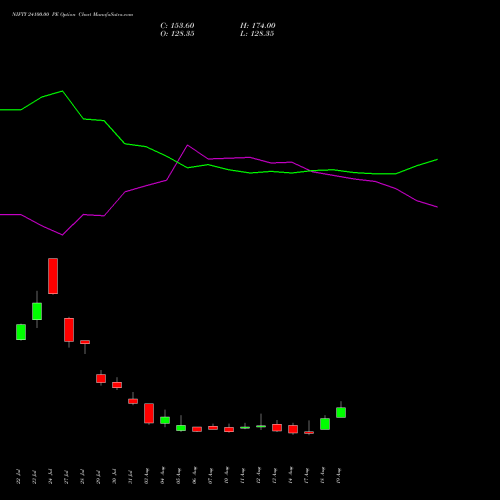Click the 17 Aug date label
500x500 pixels.
(306, 476)
